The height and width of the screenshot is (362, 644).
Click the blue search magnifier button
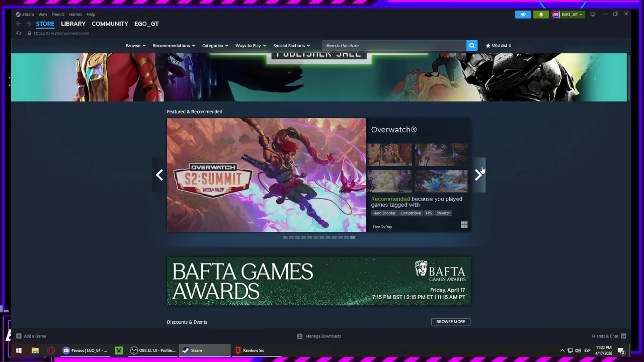(472, 46)
